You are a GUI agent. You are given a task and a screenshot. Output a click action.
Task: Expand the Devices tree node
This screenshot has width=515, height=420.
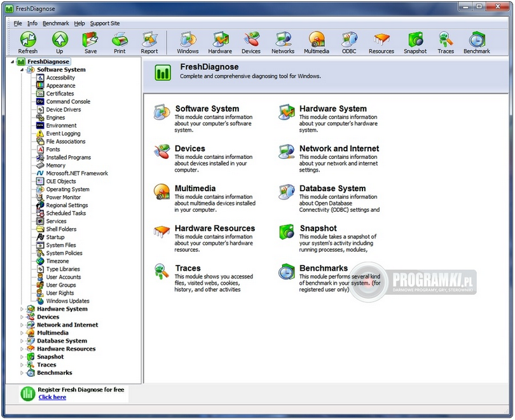[22, 317]
